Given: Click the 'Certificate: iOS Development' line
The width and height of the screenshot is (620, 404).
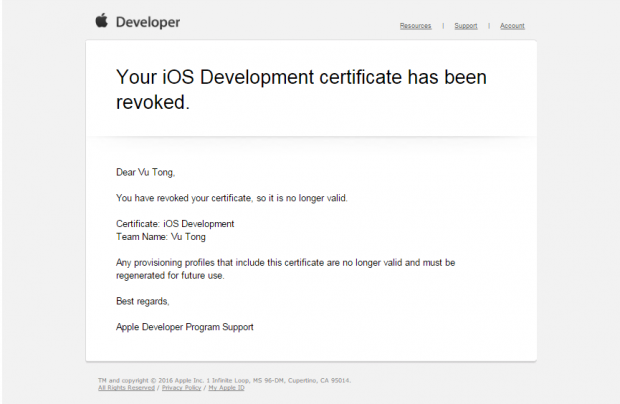Looking at the screenshot, I should tap(175, 224).
